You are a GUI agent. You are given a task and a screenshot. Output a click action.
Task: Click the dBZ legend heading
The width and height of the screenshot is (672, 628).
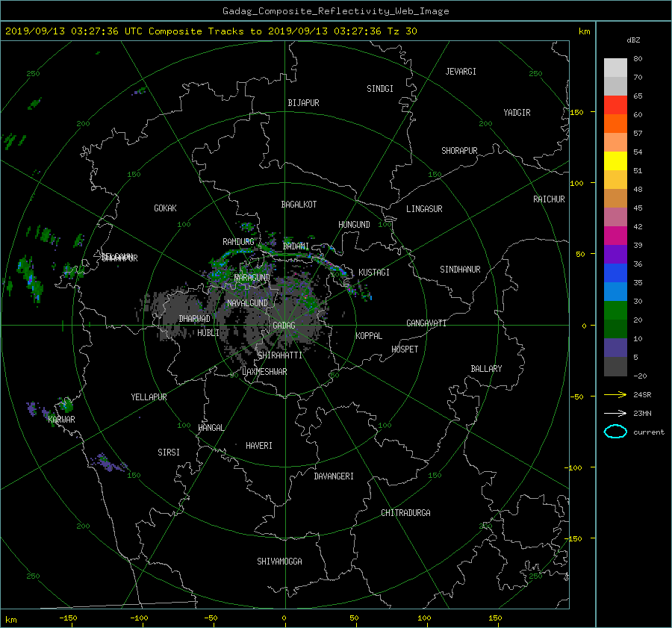click(633, 40)
